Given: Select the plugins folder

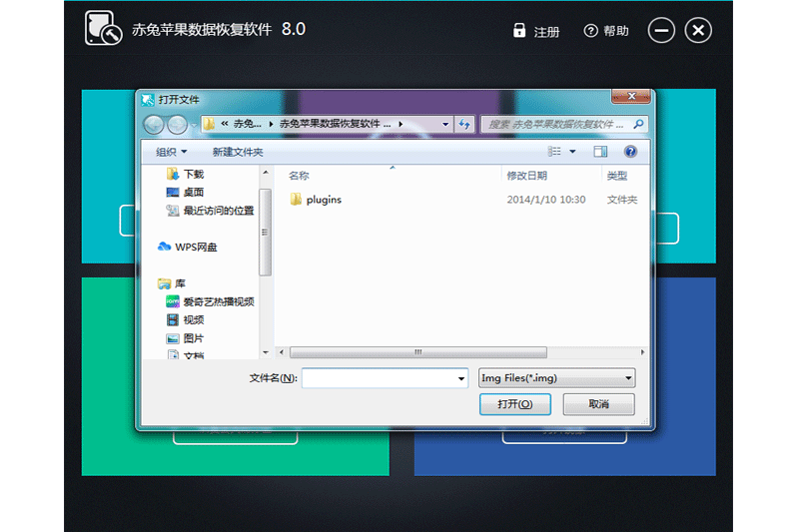Looking at the screenshot, I should [x=316, y=200].
